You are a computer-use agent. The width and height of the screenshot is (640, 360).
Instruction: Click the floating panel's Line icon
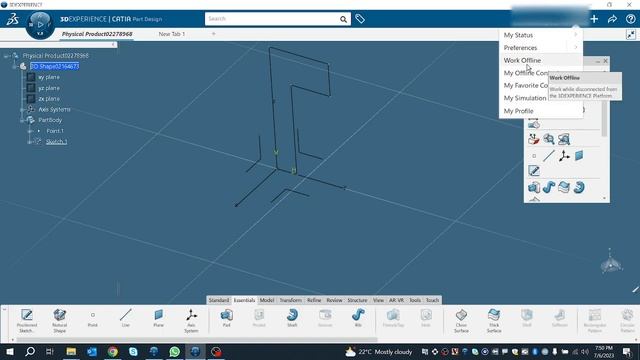click(x=549, y=156)
